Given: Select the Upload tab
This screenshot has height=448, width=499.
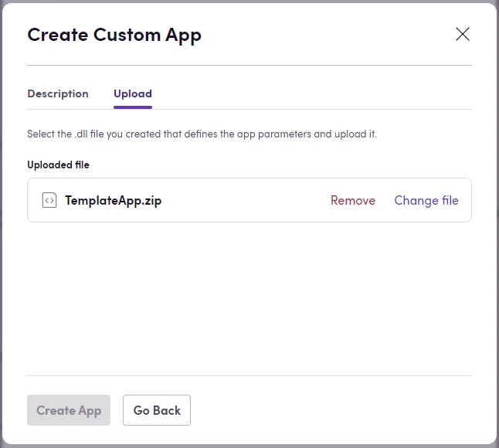Looking at the screenshot, I should [133, 93].
